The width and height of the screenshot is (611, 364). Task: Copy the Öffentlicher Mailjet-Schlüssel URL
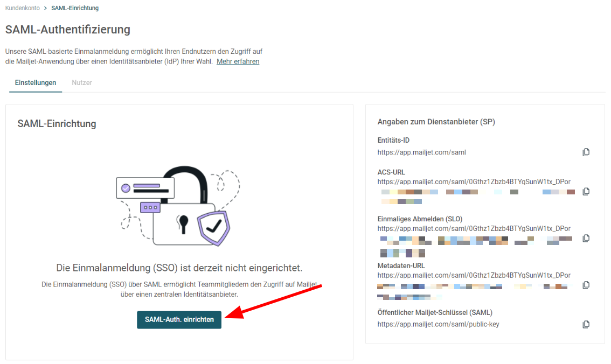click(x=586, y=324)
